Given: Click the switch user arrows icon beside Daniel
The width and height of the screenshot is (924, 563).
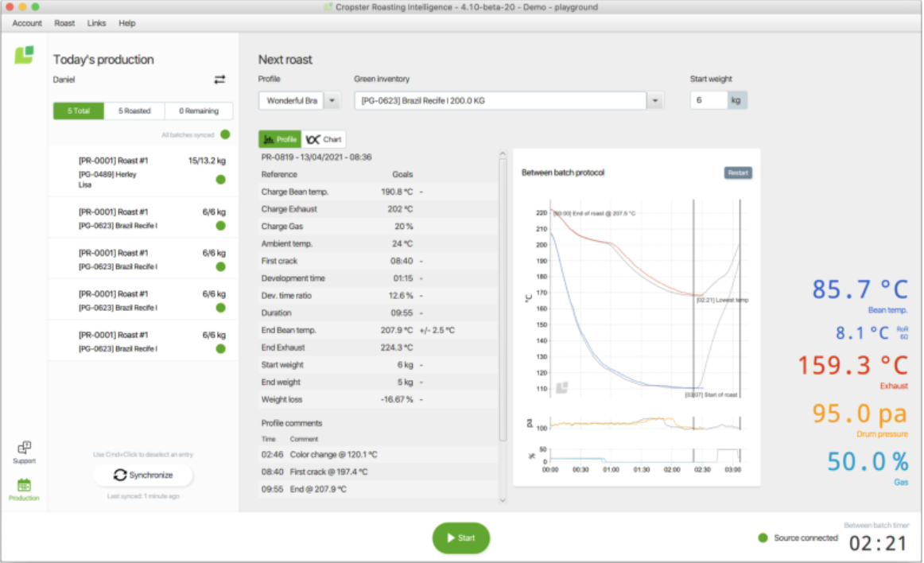Looking at the screenshot, I should point(219,80).
